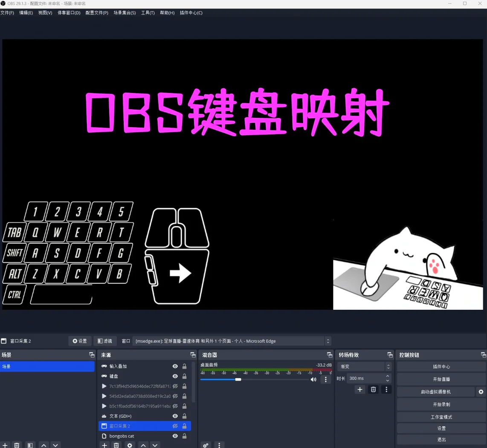
Task: Hide the 键盘 source via eye icon
Action: click(x=175, y=376)
